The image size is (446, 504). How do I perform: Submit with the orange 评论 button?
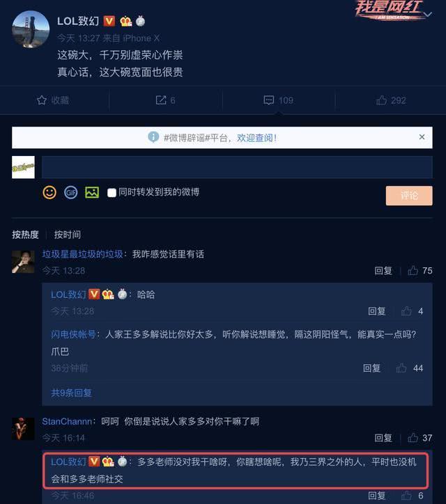[409, 196]
